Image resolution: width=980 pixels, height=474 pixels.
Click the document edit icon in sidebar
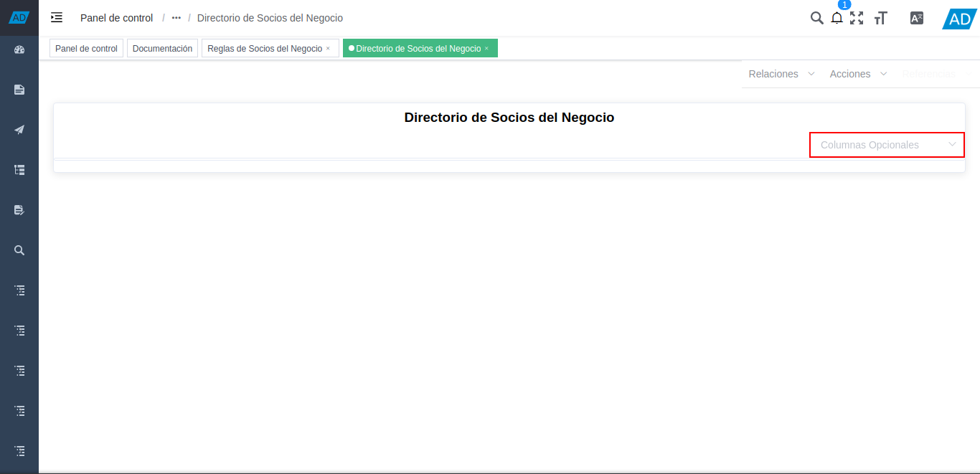point(19,209)
